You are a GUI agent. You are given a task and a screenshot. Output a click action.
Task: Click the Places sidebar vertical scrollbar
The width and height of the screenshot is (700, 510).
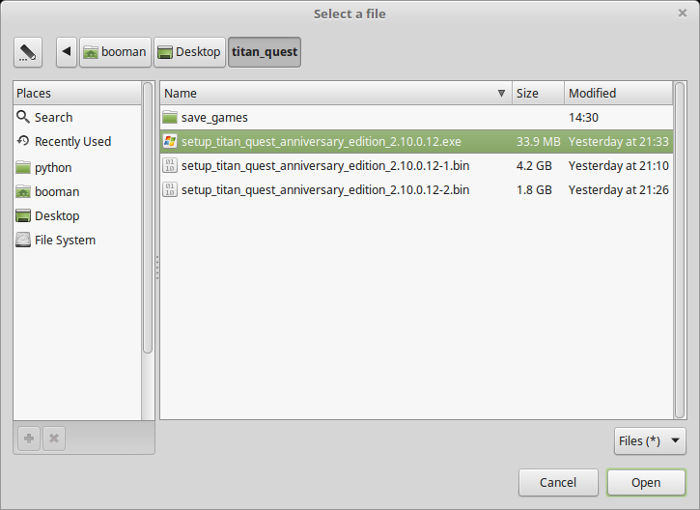(148, 218)
